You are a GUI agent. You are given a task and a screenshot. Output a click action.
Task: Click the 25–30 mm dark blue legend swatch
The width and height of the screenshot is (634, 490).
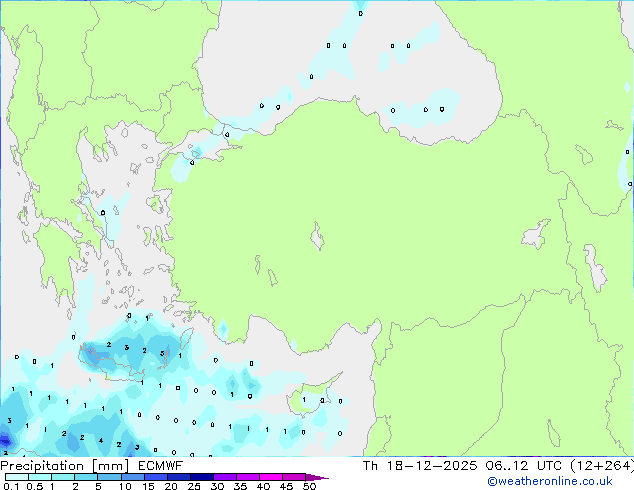tap(202, 477)
